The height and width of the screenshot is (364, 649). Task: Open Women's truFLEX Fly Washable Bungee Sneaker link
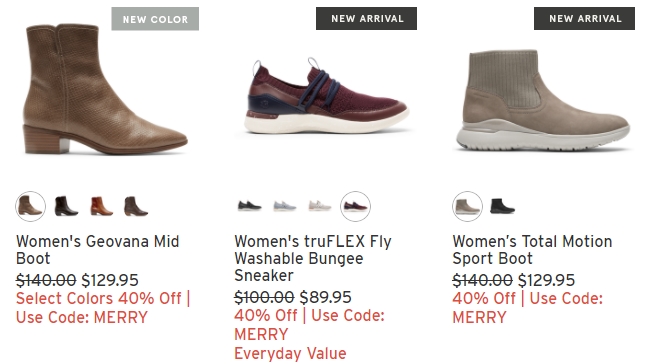313,258
